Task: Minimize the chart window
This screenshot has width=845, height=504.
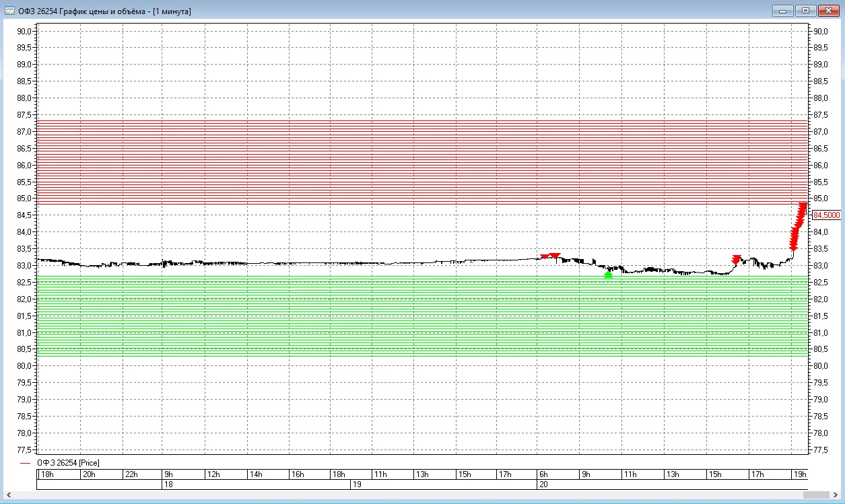Action: pyautogui.click(x=783, y=10)
